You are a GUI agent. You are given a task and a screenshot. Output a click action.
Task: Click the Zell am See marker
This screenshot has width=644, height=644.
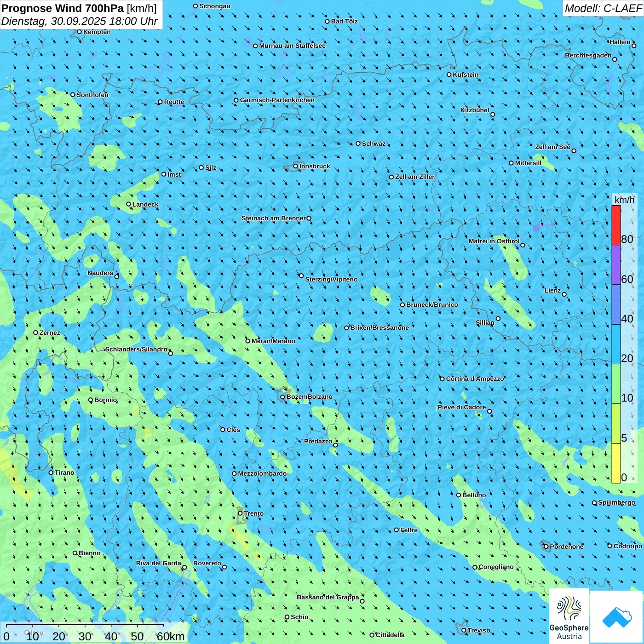tap(574, 150)
